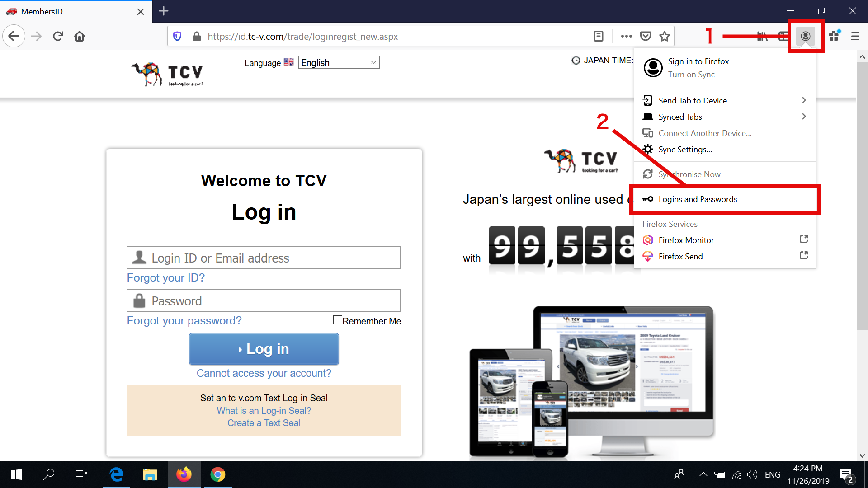Open a new browser tab
Screen dimensions: 868x488
point(164,11)
